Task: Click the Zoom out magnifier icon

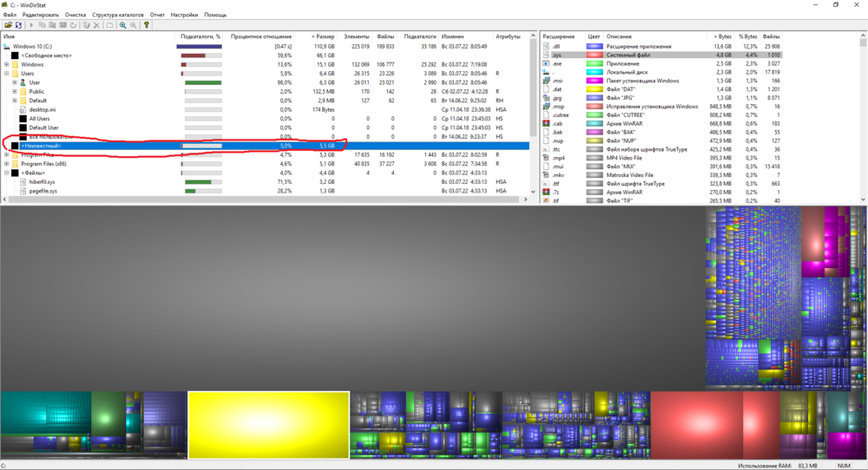Action: tap(133, 25)
